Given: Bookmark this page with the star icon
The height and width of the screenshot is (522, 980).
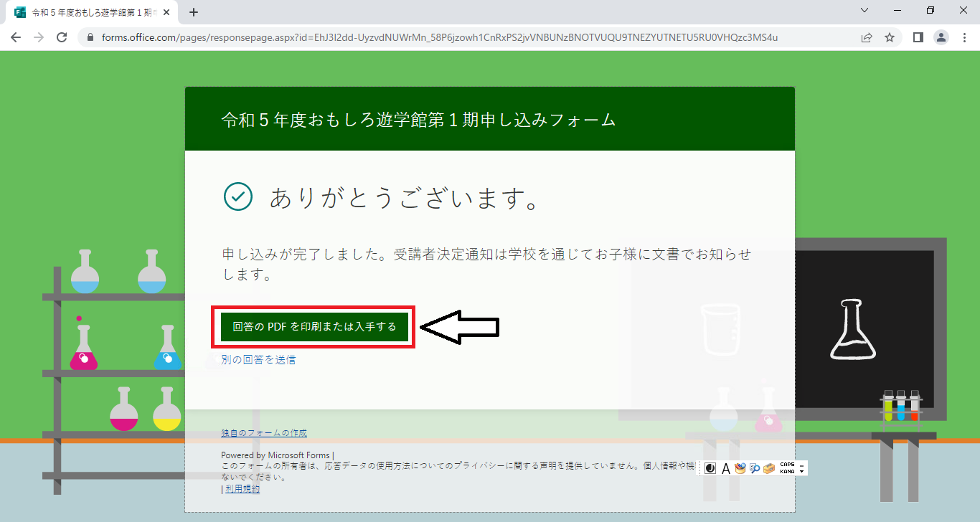Looking at the screenshot, I should coord(890,37).
